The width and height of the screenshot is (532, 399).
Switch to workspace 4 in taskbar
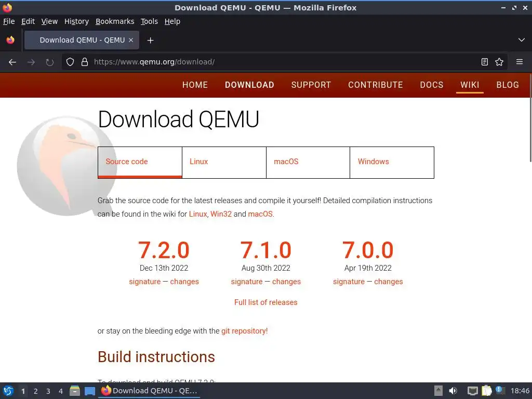pos(61,391)
